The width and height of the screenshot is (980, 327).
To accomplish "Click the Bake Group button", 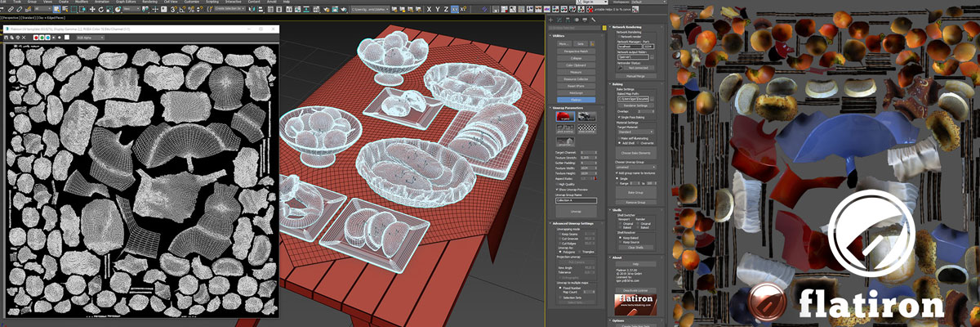I will coord(635,192).
